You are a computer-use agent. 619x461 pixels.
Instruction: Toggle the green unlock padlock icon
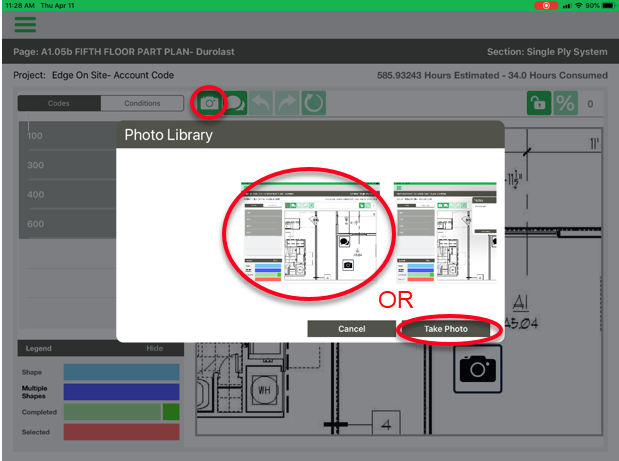click(x=539, y=103)
